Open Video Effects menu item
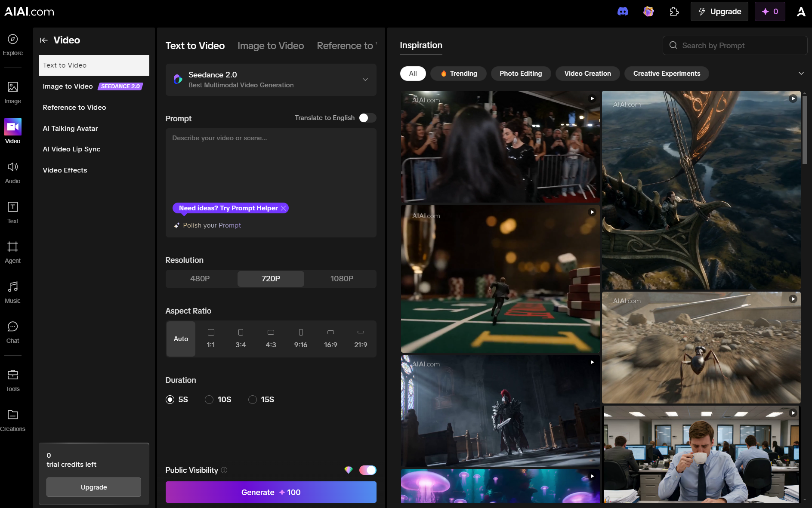812x508 pixels. [x=94, y=170]
